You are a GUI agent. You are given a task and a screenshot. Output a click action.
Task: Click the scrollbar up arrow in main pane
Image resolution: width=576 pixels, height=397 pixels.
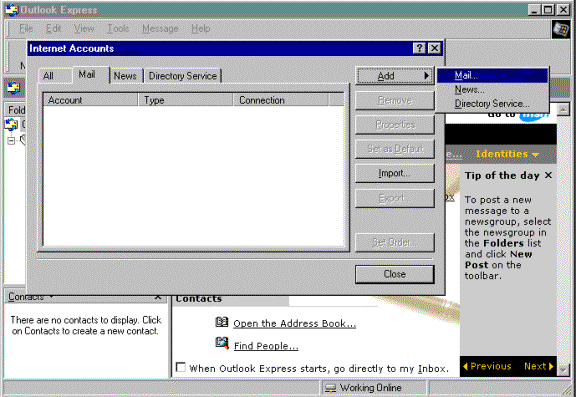tap(563, 109)
